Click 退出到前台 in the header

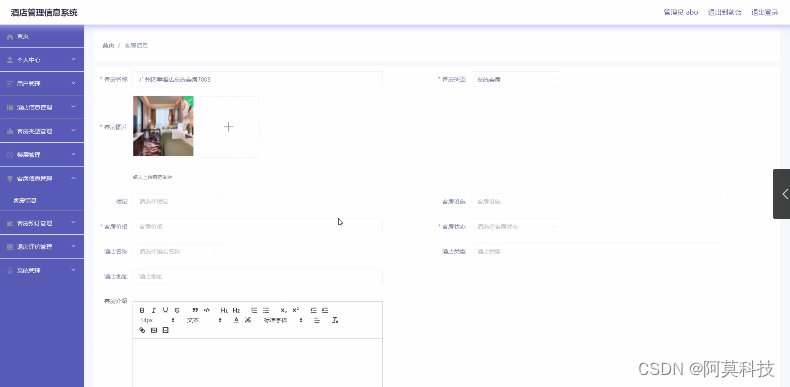pyautogui.click(x=725, y=12)
